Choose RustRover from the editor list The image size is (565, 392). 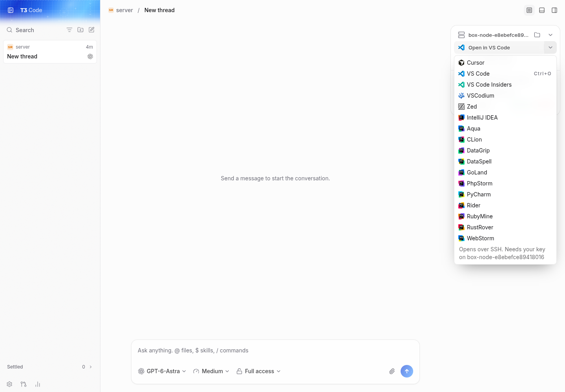point(505,227)
